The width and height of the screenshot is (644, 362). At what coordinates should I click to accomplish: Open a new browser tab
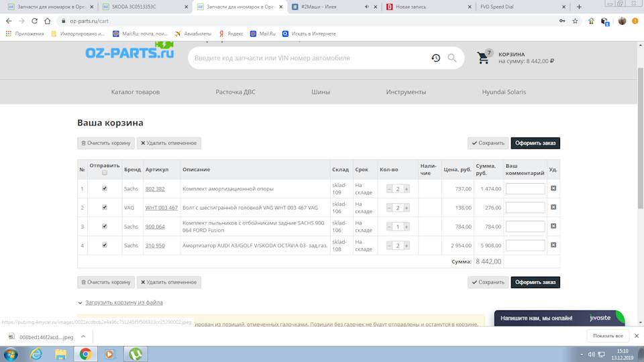pos(579,7)
